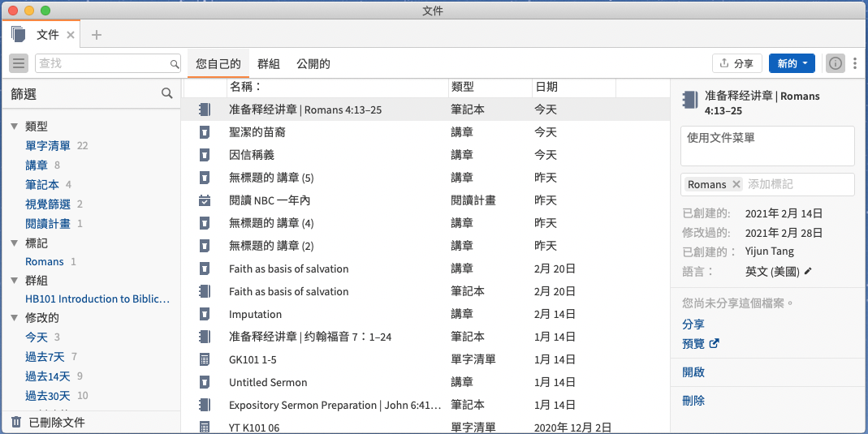Image resolution: width=868 pixels, height=434 pixels.
Task: Add a new tab with plus icon
Action: coord(97,35)
